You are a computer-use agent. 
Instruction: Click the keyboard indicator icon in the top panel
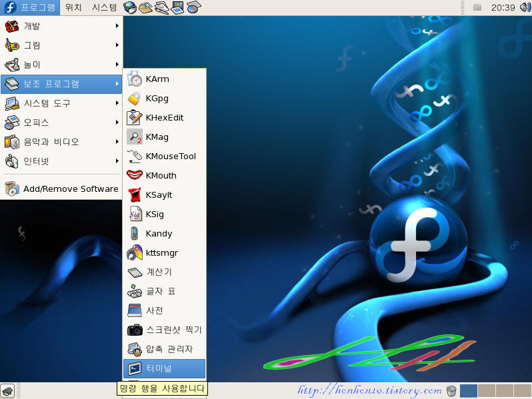click(x=477, y=7)
